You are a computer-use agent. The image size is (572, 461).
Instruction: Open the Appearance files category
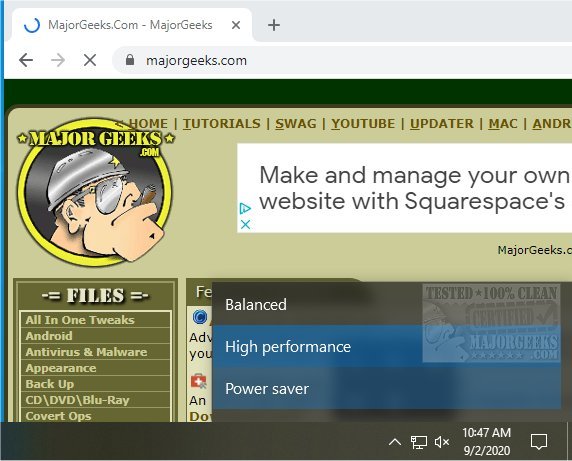pyautogui.click(x=95, y=368)
